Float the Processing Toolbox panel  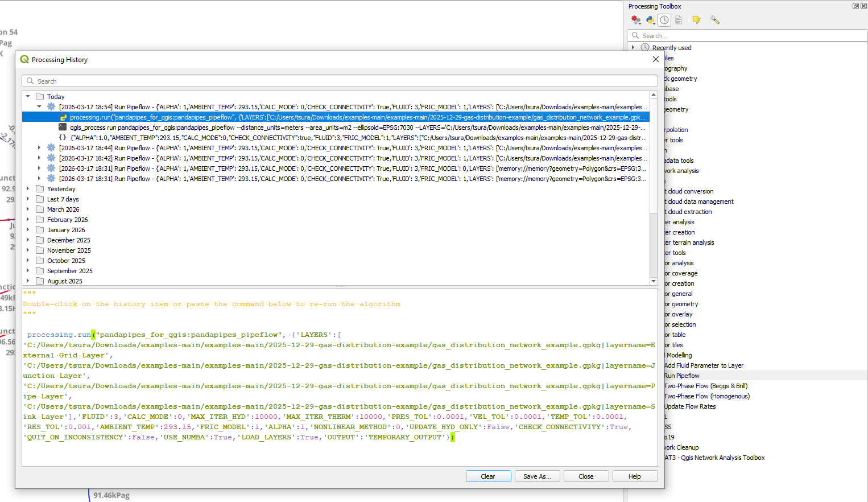tap(855, 6)
